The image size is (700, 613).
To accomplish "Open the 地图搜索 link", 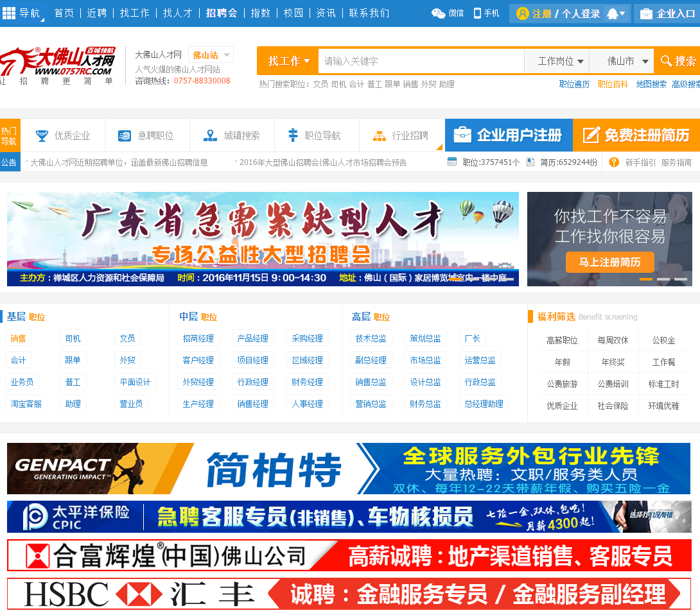I will point(651,84).
